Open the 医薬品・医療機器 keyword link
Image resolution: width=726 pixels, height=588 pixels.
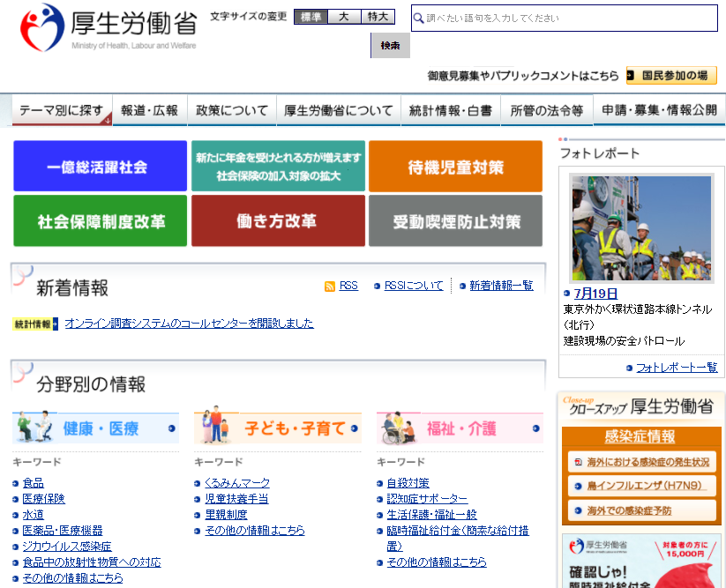[63, 530]
